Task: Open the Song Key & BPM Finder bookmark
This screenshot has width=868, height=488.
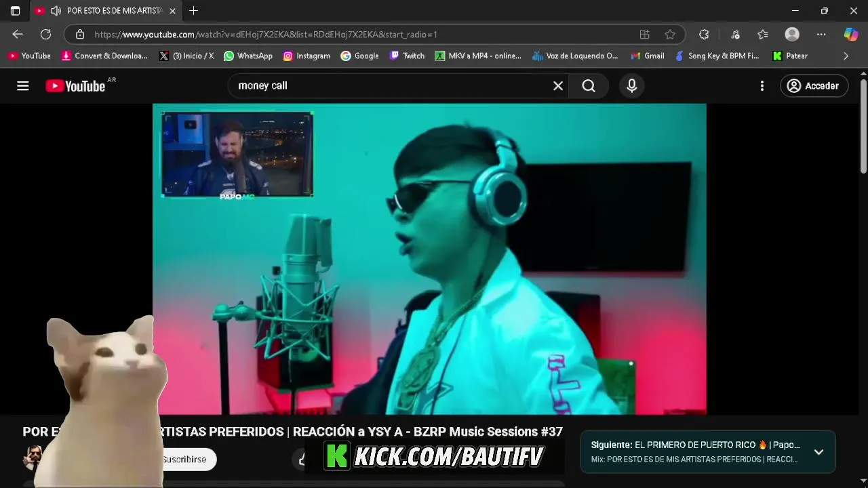Action: [x=717, y=56]
